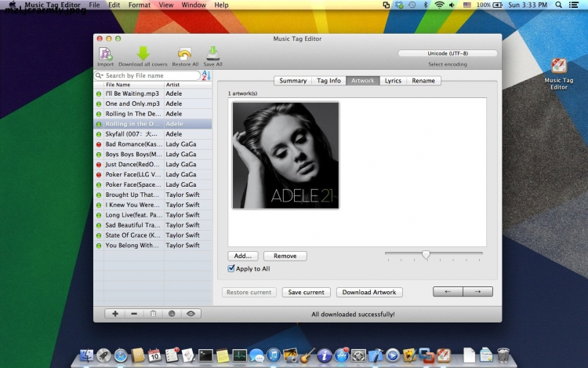Click the plus icon below file list
This screenshot has height=368, width=588.
coord(115,314)
